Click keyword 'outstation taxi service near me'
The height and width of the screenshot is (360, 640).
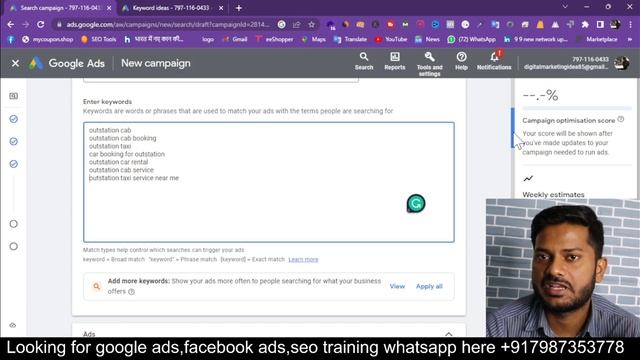coord(134,178)
